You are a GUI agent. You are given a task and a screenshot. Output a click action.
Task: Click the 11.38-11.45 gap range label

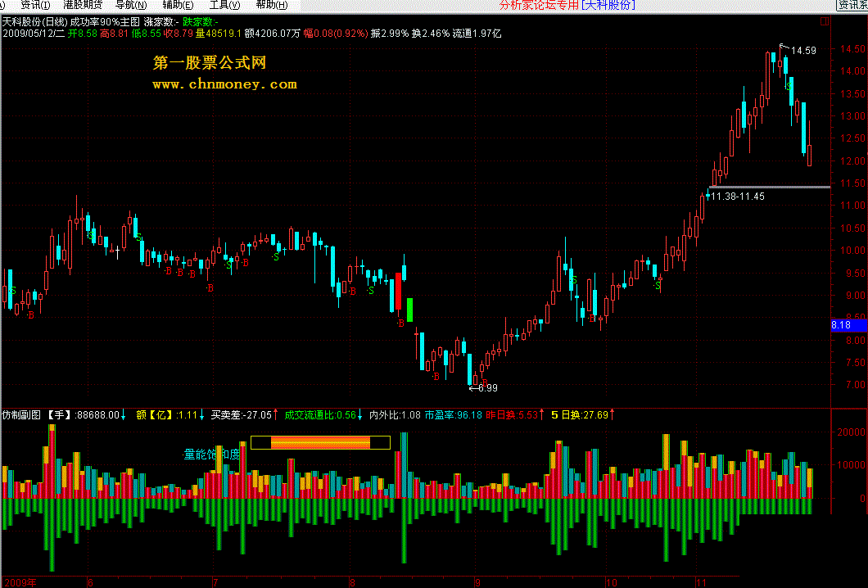click(737, 197)
